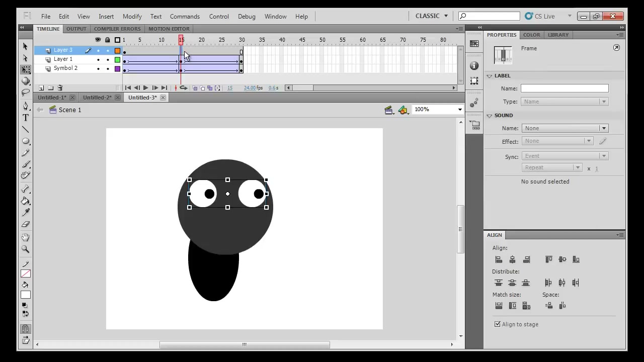Select the Subselection tool
The height and width of the screenshot is (362, 644).
(26, 58)
